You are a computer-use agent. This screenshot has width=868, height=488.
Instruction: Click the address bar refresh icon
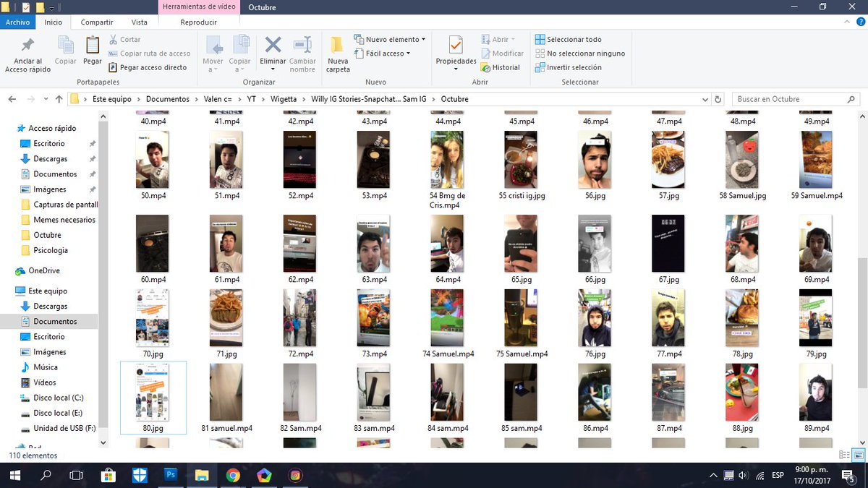(718, 99)
